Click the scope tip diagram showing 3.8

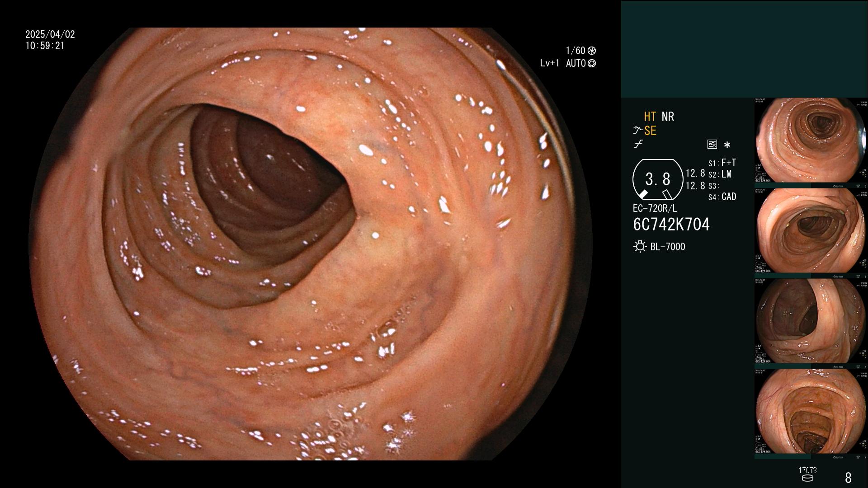[x=658, y=179]
